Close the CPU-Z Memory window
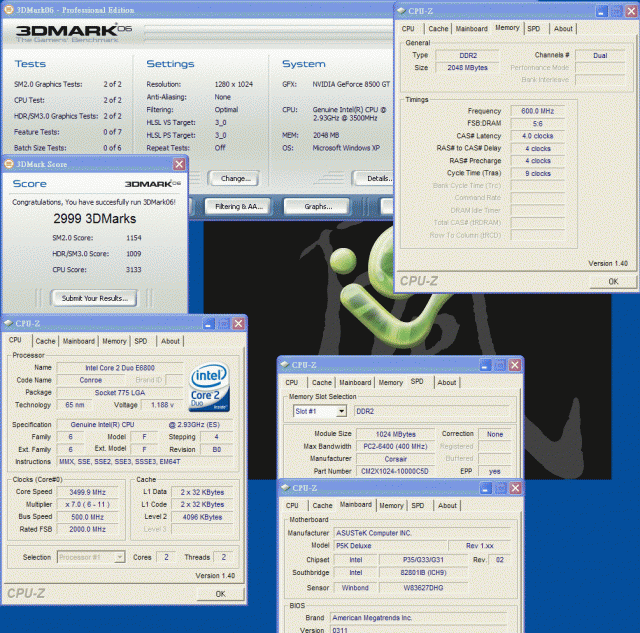 coord(631,11)
